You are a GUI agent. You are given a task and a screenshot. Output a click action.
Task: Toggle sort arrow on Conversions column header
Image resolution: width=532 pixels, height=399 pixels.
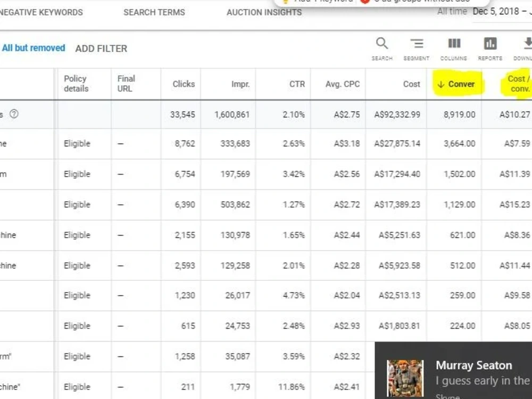(440, 84)
